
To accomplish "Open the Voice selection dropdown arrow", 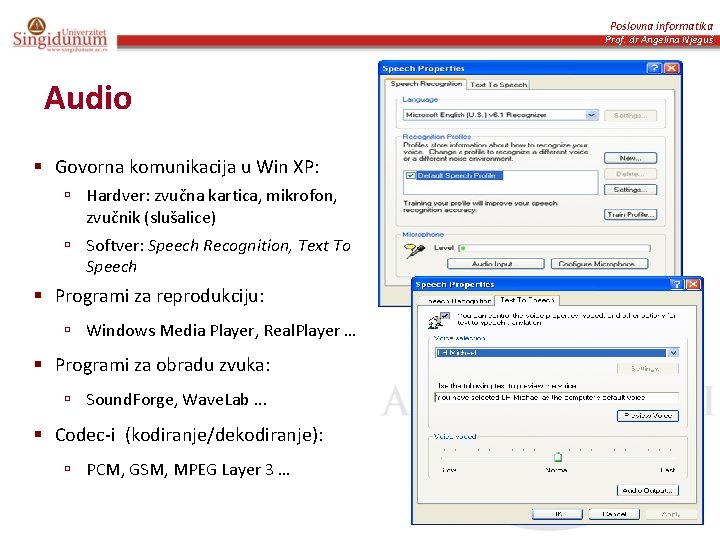I will [673, 353].
